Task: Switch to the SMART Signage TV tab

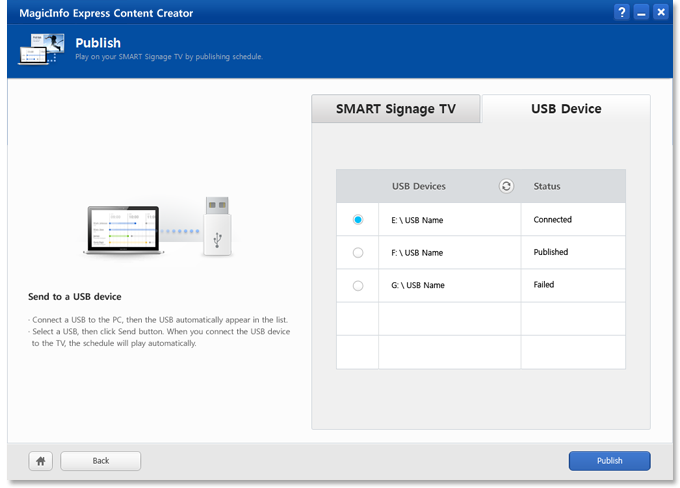Action: pyautogui.click(x=396, y=108)
